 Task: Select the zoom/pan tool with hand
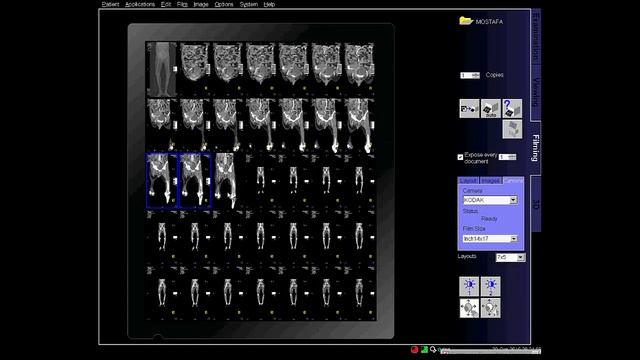469,308
